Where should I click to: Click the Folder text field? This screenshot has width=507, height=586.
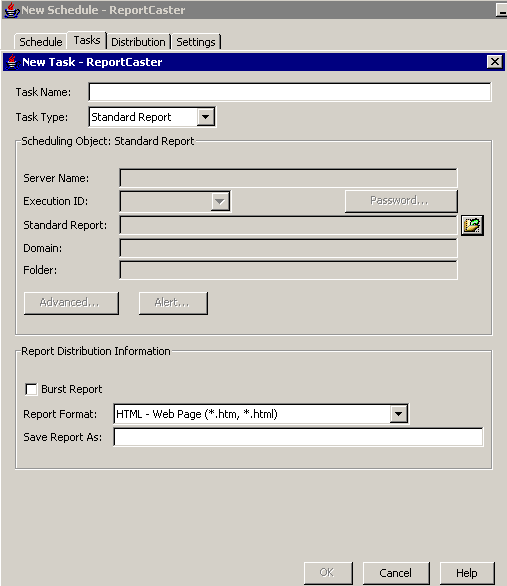[x=288, y=270]
